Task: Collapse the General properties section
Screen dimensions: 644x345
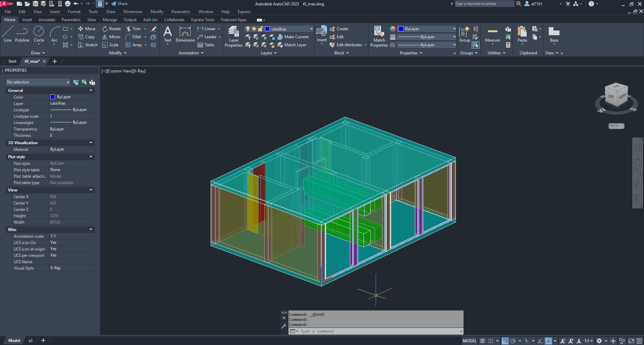Action: 91,91
